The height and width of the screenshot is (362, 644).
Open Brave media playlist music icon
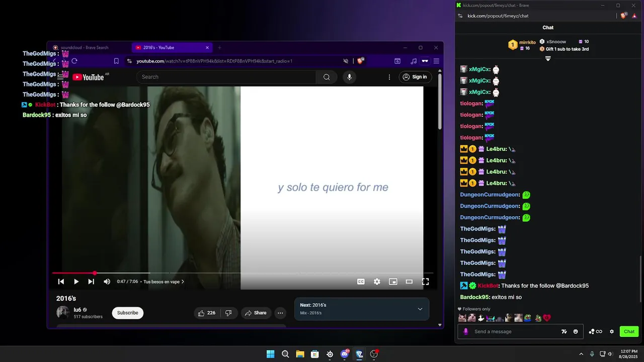(414, 61)
